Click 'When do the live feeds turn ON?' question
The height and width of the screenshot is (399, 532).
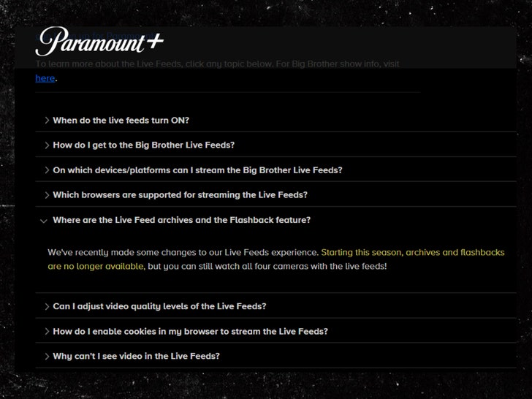click(x=121, y=120)
